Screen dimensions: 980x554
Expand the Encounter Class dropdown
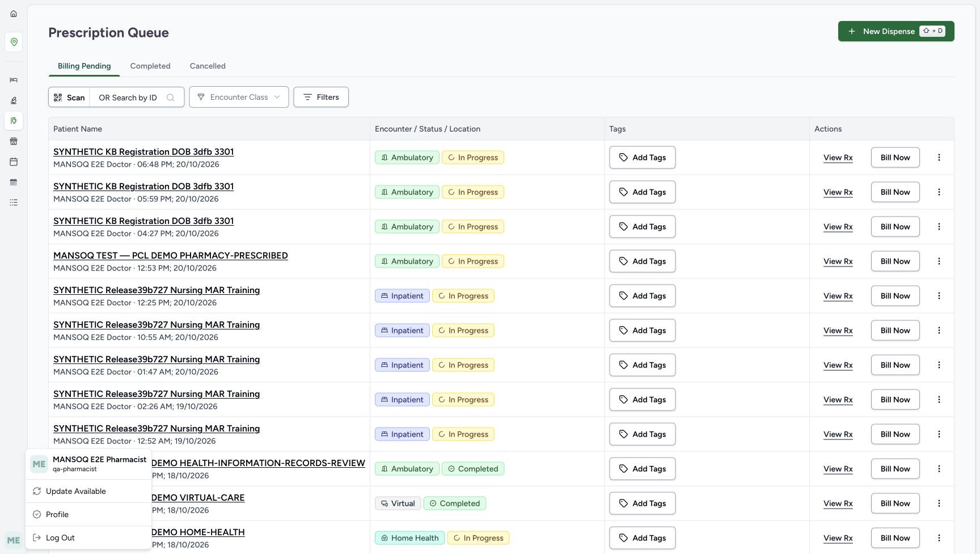click(x=239, y=97)
